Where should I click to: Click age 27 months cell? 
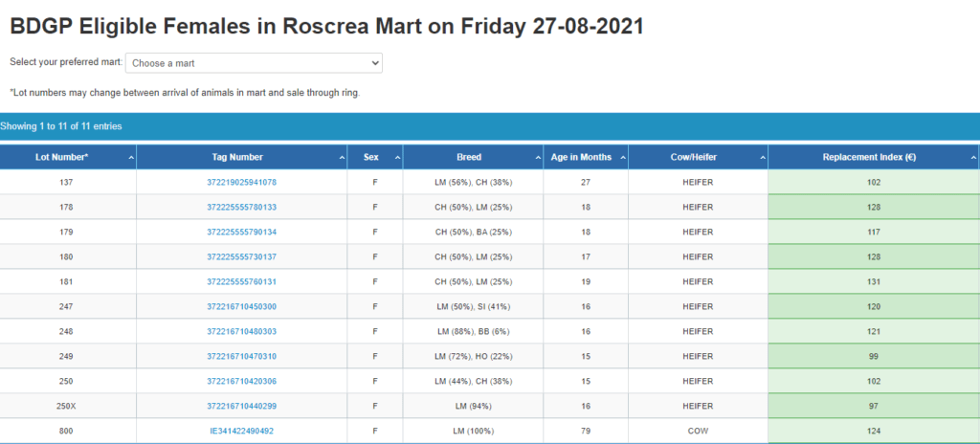coord(586,183)
